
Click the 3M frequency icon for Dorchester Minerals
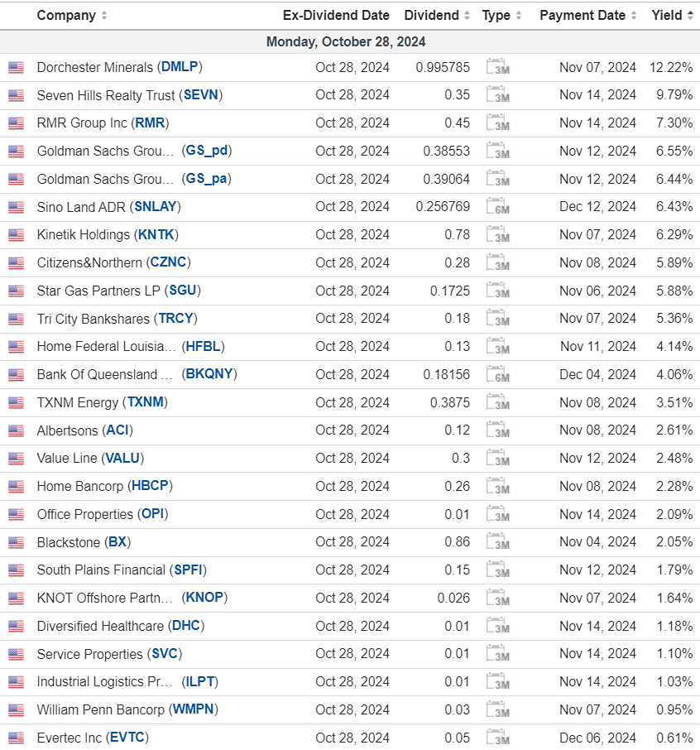coord(497,68)
